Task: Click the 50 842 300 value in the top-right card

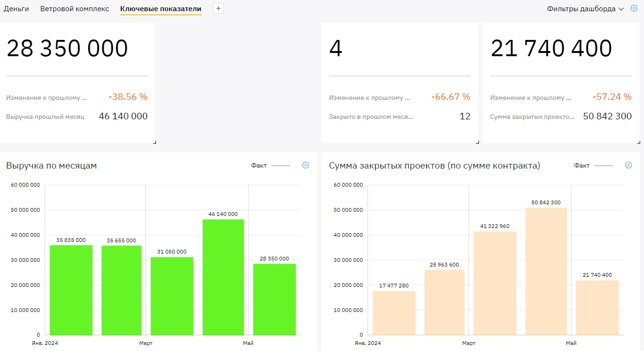Action: pyautogui.click(x=607, y=116)
